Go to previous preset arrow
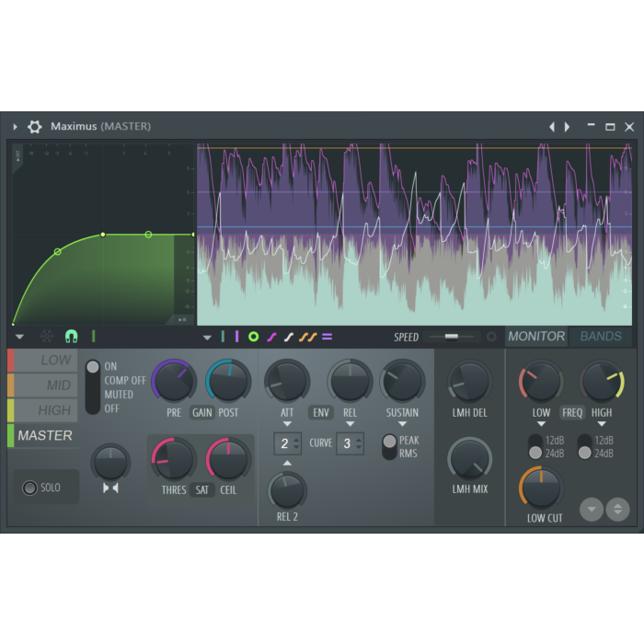Image resolution: width=644 pixels, height=644 pixels. coord(552,127)
